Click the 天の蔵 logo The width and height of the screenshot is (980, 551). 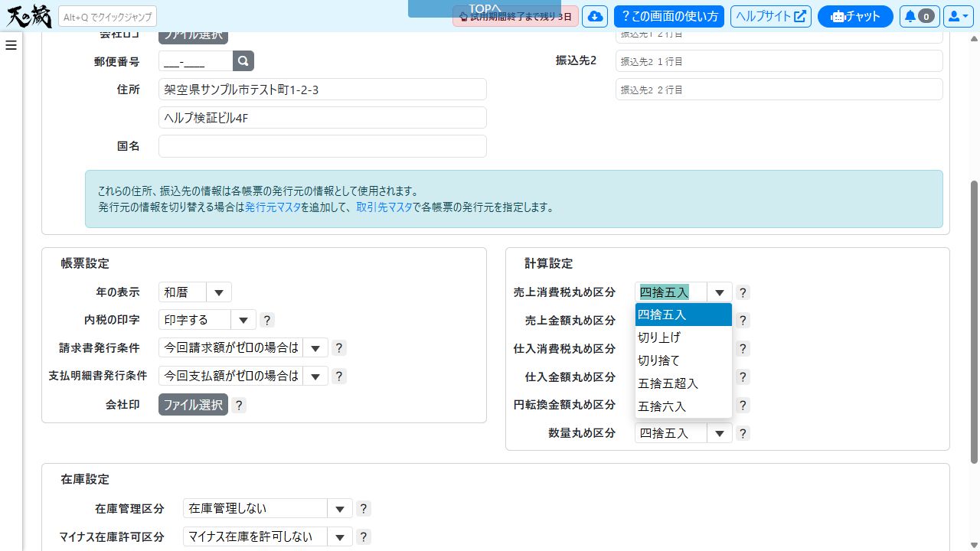(28, 15)
